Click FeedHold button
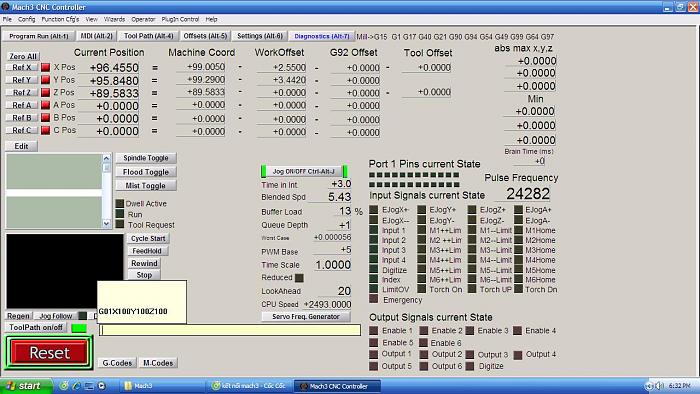The width and height of the screenshot is (700, 394). [147, 251]
